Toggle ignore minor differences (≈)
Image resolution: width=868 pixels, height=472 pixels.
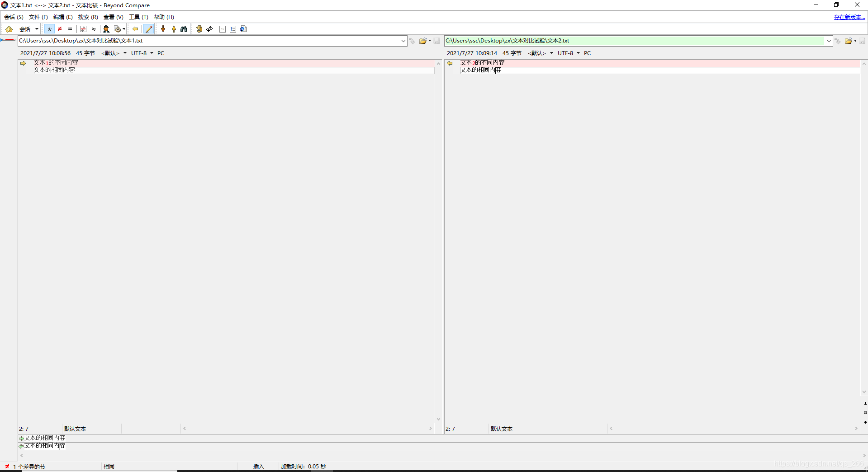94,29
